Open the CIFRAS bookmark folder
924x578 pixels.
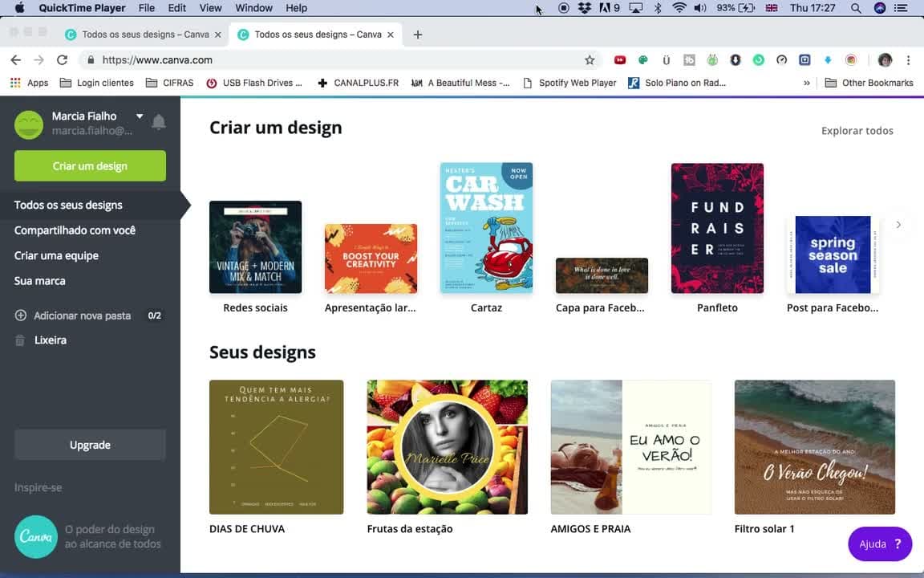[x=170, y=83]
